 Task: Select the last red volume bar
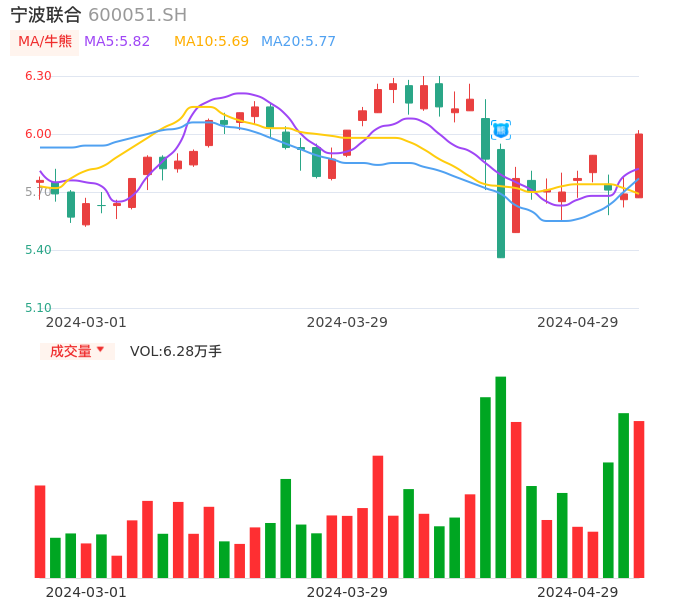coord(639,499)
